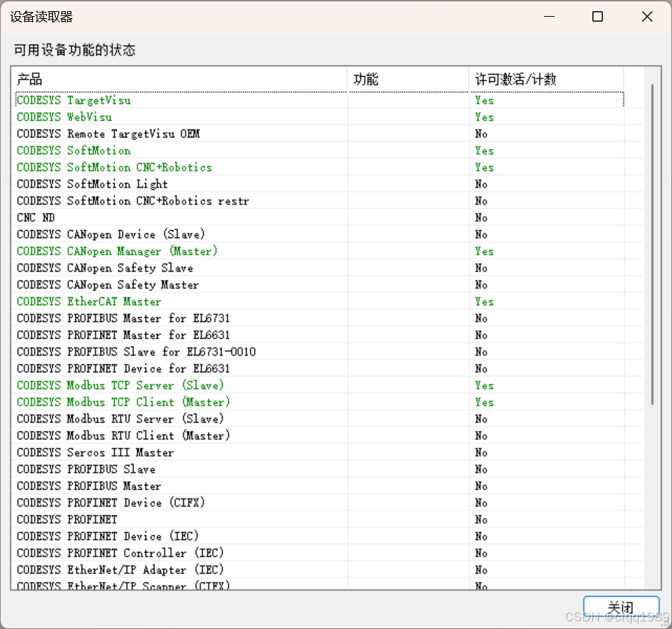The image size is (672, 629).
Task: Select the CNC ND row
Action: click(320, 217)
